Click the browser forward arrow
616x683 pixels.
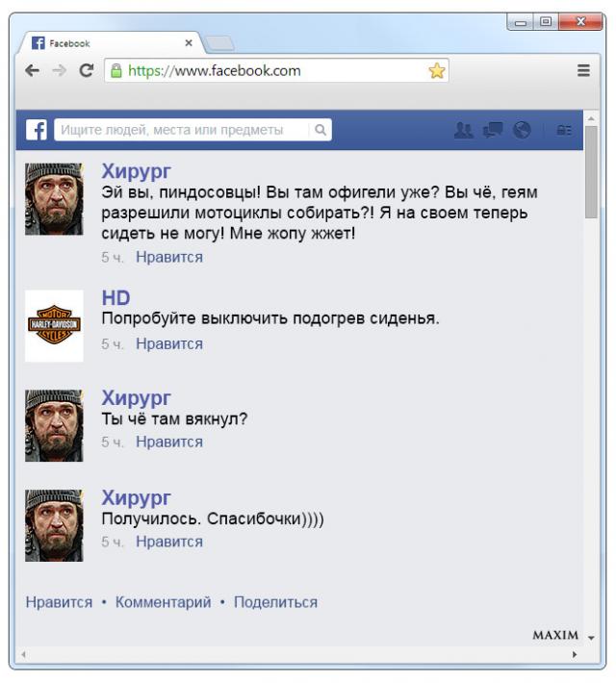(x=60, y=70)
